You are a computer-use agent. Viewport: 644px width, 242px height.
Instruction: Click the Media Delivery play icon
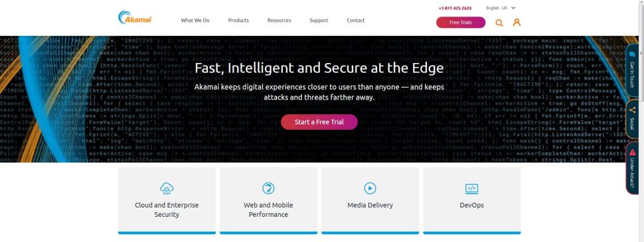coord(370,188)
